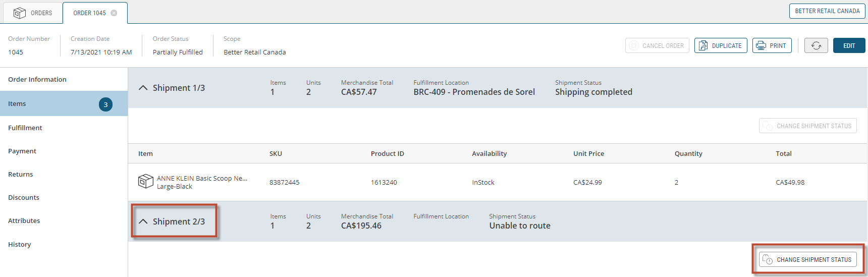This screenshot has width=868, height=277.
Task: Collapse the Shipment 1/3 section
Action: pyautogui.click(x=143, y=88)
